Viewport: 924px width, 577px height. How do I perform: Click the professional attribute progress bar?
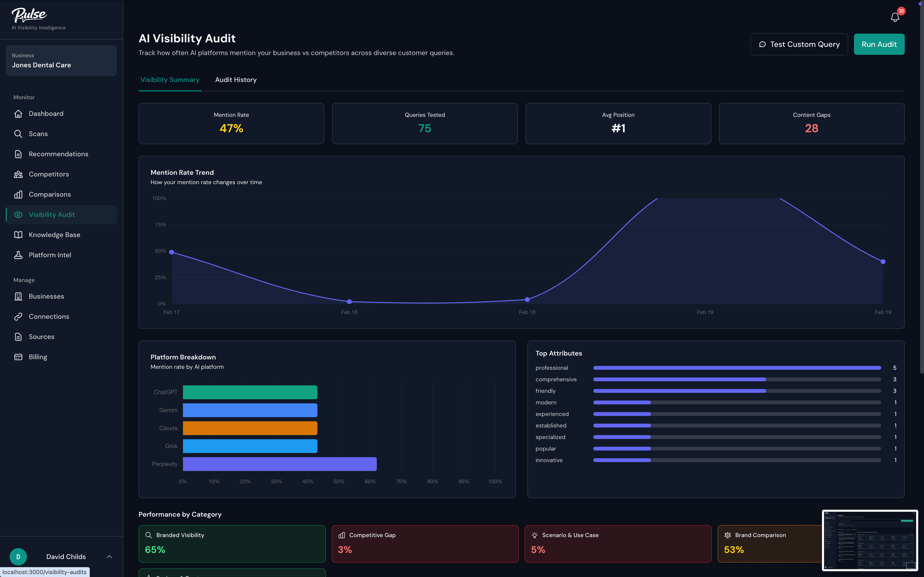click(x=737, y=368)
